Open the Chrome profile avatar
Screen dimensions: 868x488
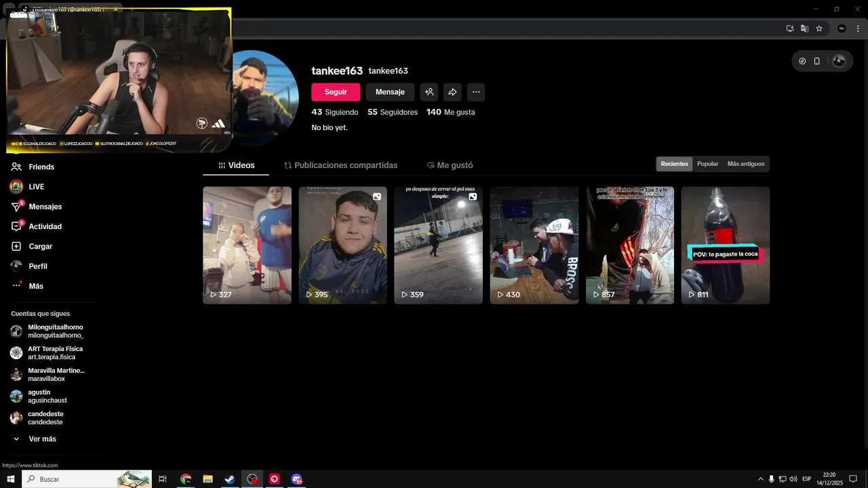(842, 28)
